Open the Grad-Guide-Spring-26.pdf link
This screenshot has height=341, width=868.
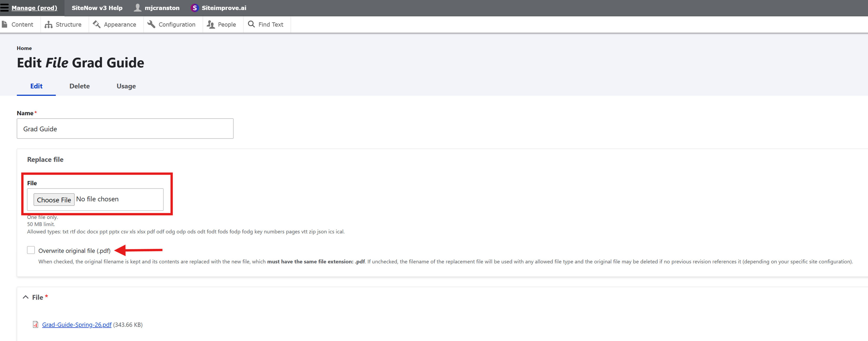tap(77, 325)
